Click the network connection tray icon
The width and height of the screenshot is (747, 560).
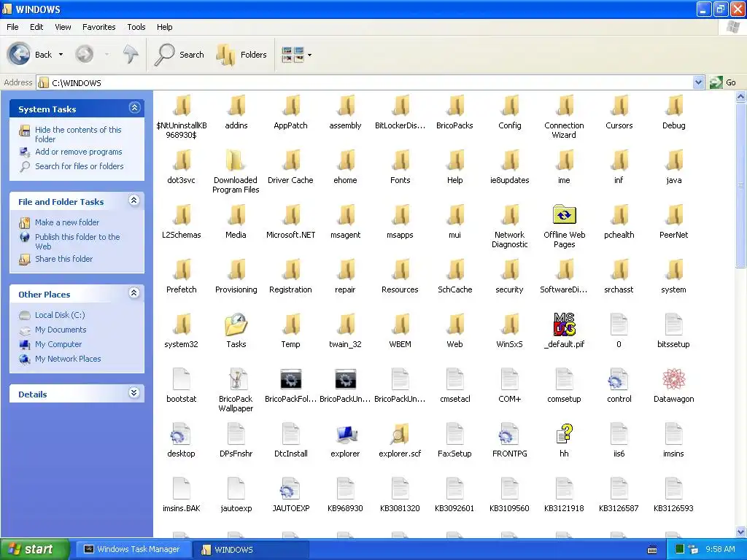(693, 549)
